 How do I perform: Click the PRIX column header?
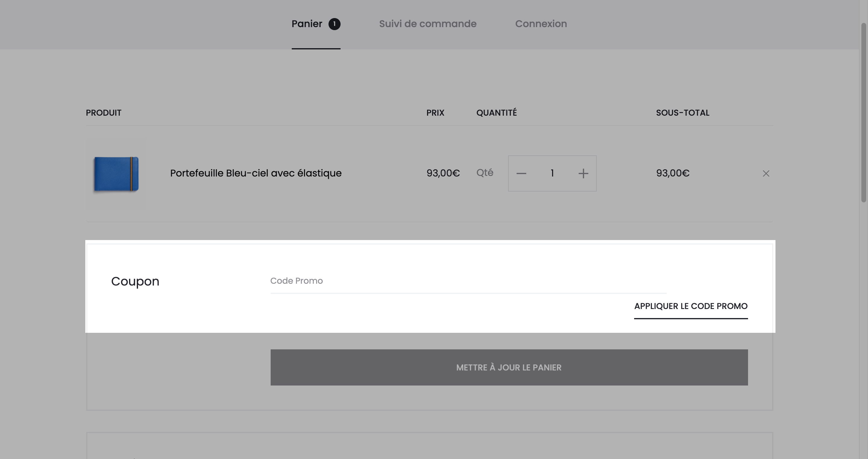click(x=435, y=113)
